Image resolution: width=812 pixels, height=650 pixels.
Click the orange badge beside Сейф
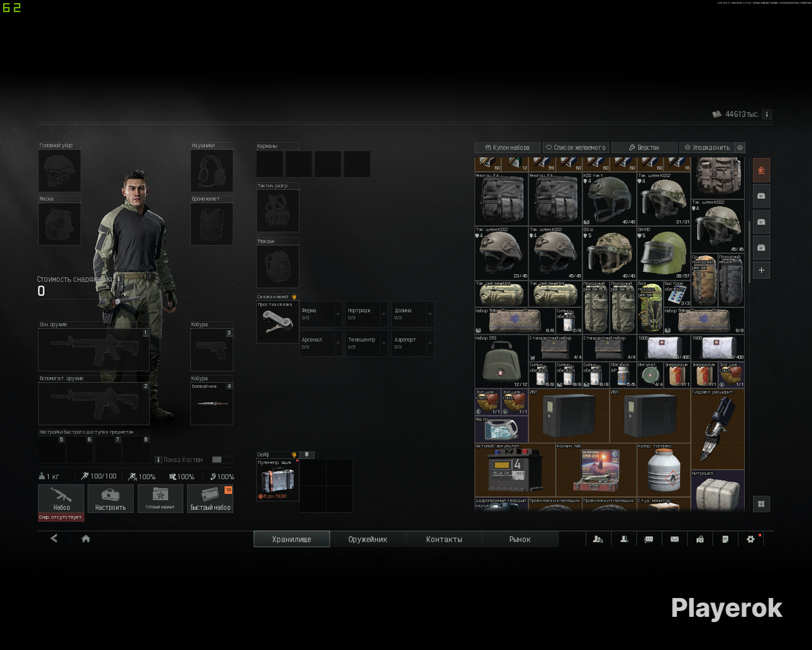pyautogui.click(x=294, y=455)
